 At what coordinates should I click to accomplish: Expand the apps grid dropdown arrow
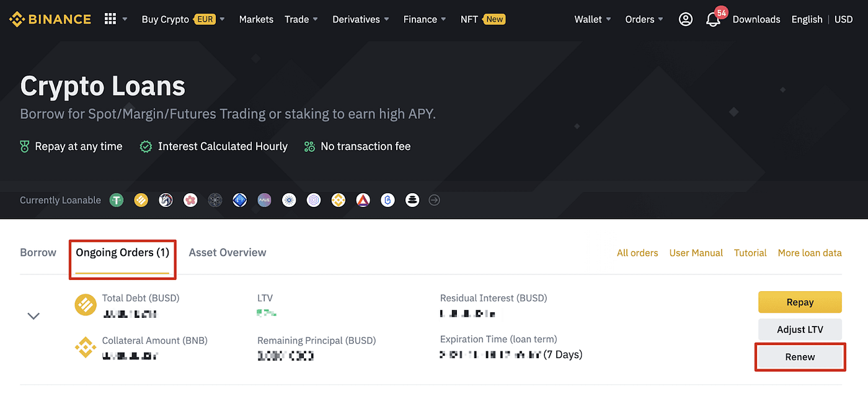coord(125,19)
